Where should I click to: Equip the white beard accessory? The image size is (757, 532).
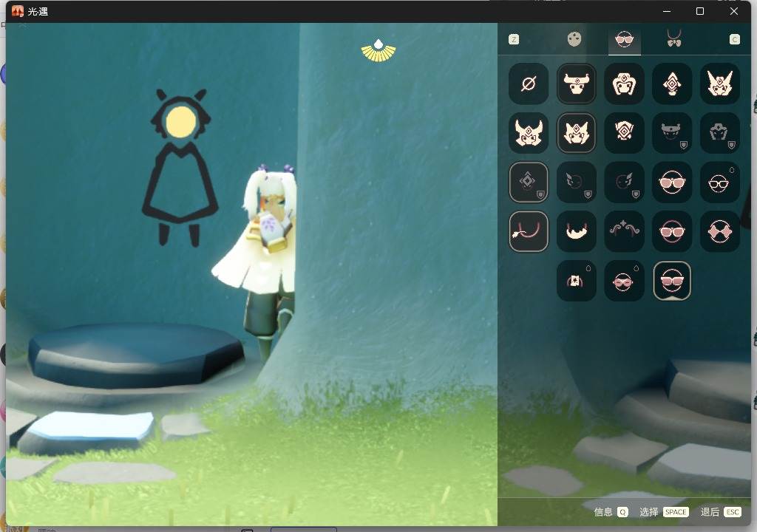pos(576,231)
